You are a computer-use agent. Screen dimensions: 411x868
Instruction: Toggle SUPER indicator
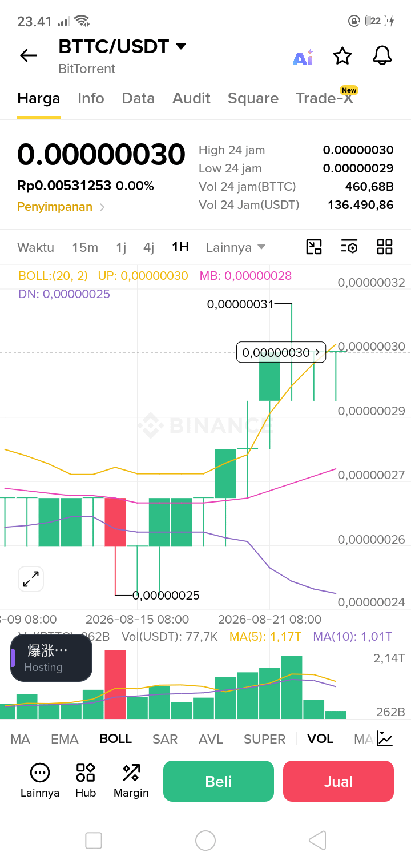(264, 739)
